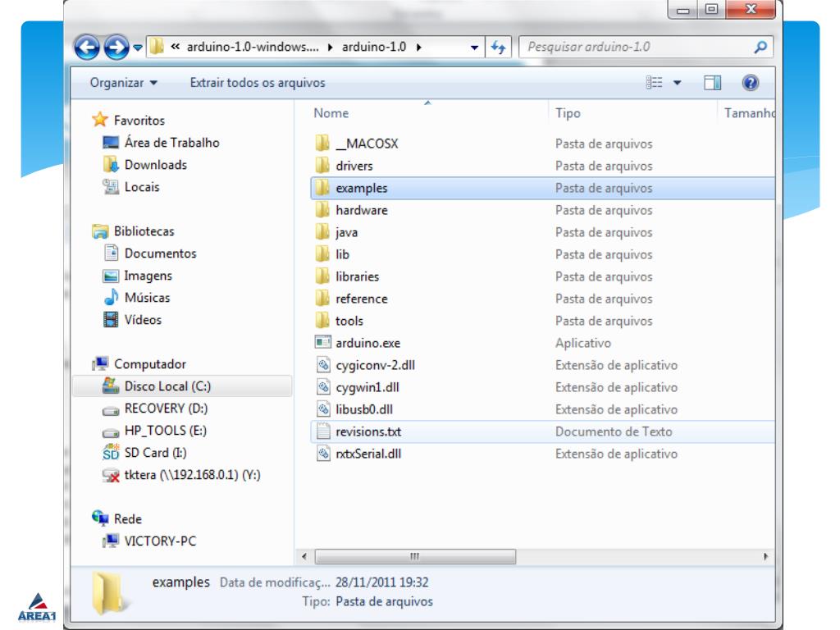Toggle the preview pane icon
The image size is (840, 630).
tap(713, 83)
